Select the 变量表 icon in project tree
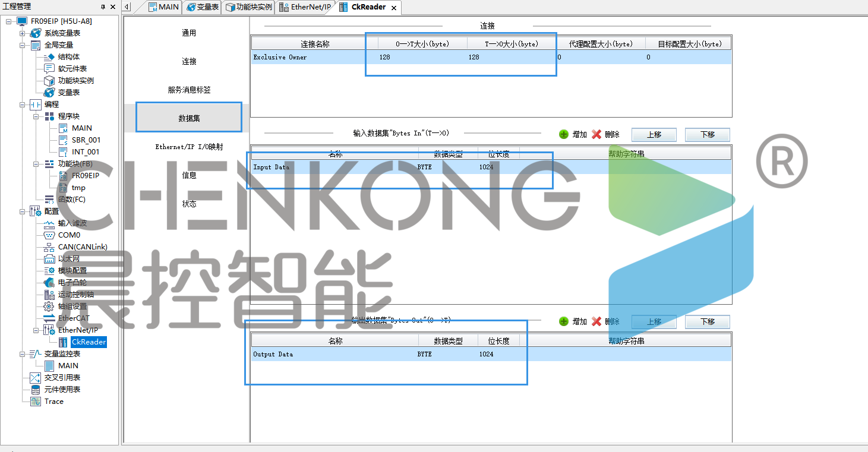Image resolution: width=868 pixels, height=452 pixels. 49,93
